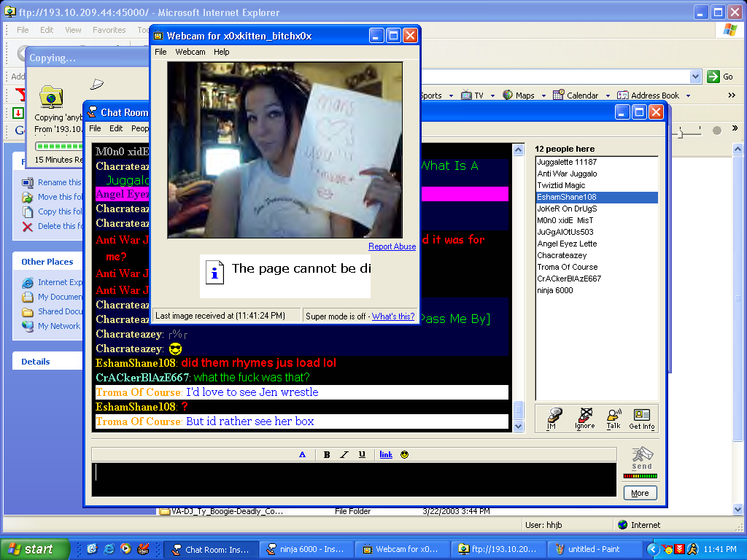Click the IM icon in chat room
Screen dimensions: 747x560
click(x=554, y=418)
